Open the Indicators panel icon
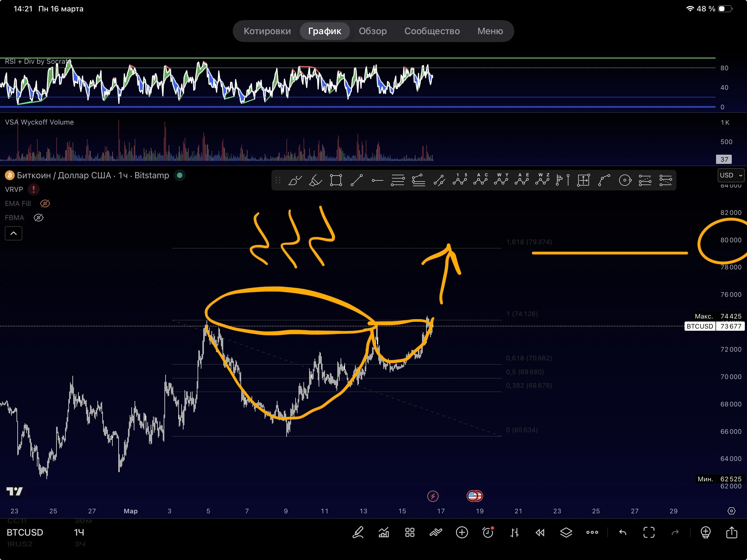747x560 pixels. pos(384,533)
